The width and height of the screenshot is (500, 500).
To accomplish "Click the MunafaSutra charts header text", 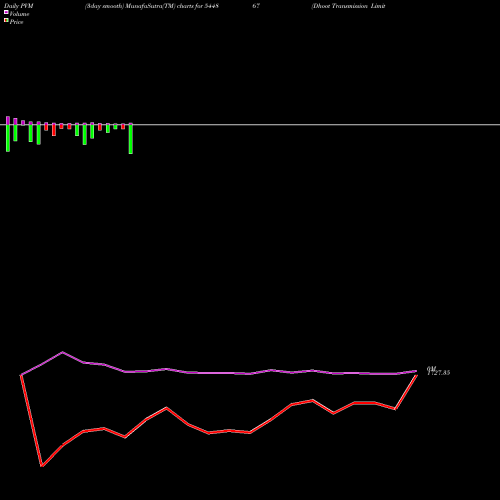I will coord(152,6).
